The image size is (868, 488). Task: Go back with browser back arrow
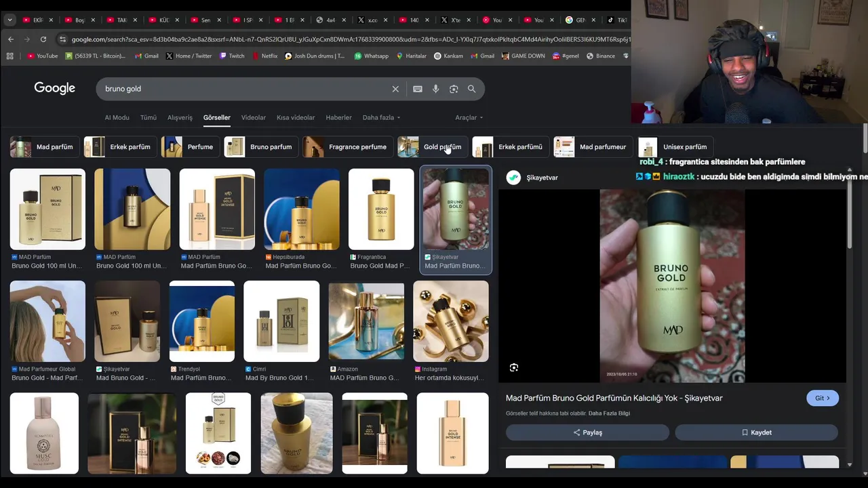11,39
